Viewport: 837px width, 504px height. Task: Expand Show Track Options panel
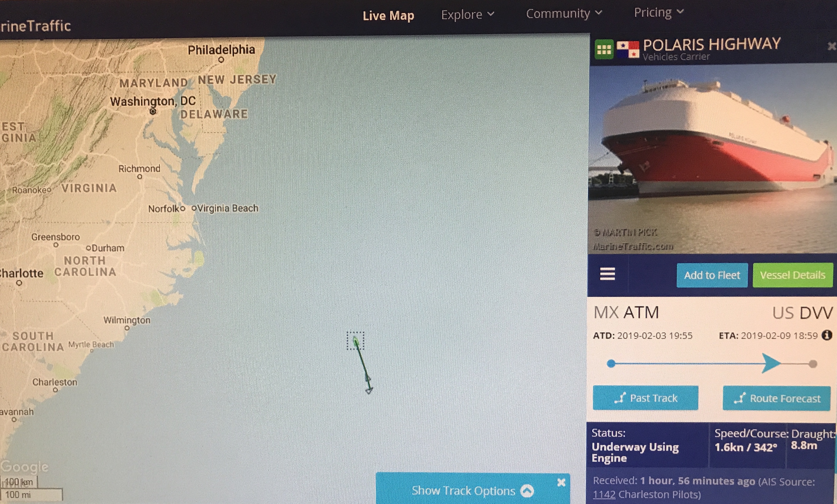(472, 491)
